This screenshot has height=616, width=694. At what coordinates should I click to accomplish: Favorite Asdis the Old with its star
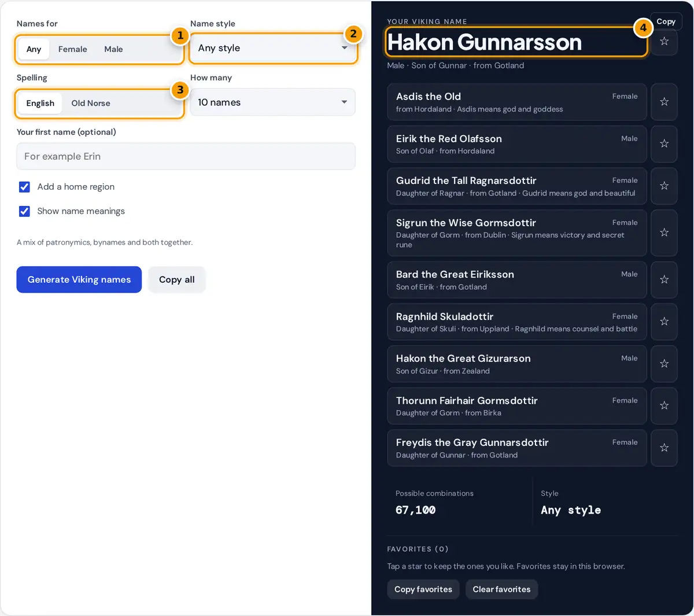point(664,102)
